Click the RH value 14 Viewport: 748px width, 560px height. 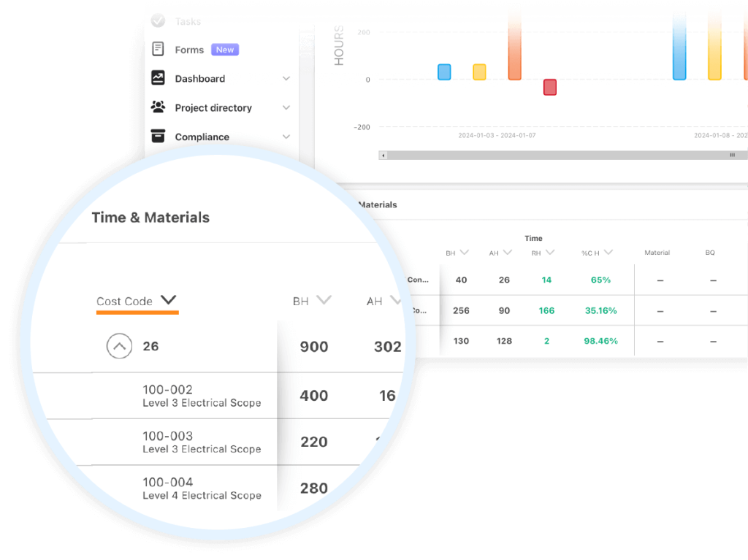coord(546,280)
